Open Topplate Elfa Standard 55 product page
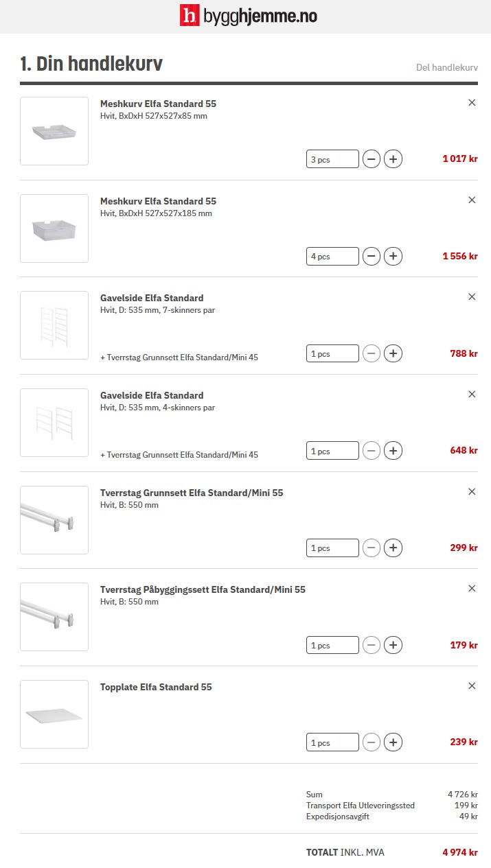The image size is (491, 868). pos(156,687)
